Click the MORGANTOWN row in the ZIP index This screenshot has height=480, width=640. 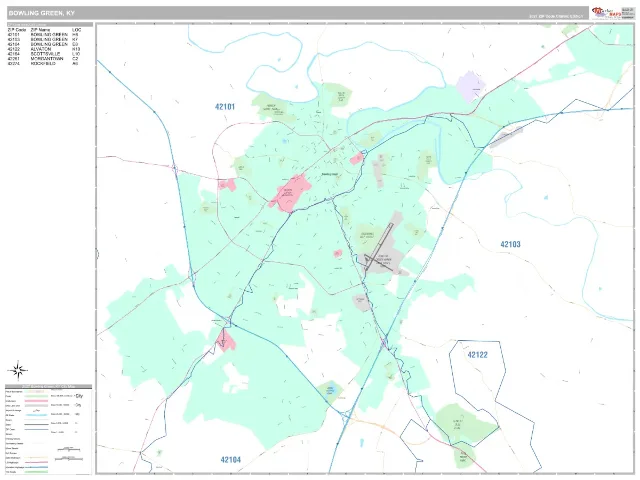pos(44,59)
